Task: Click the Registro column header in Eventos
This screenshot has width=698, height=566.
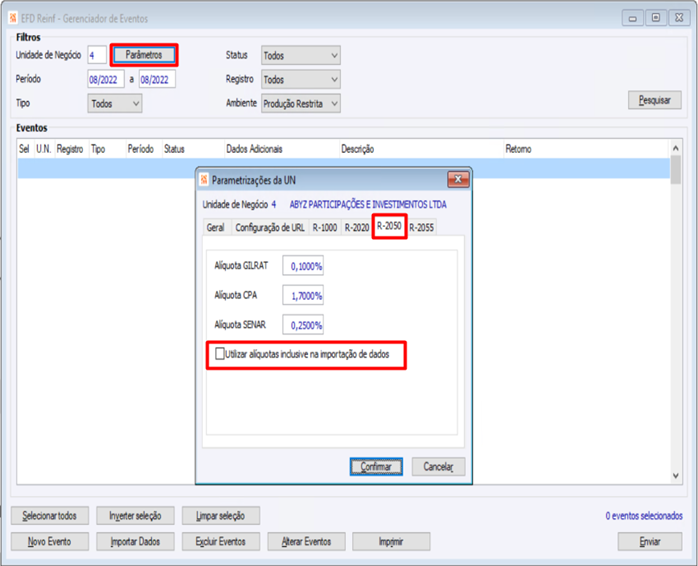Action: pos(70,149)
